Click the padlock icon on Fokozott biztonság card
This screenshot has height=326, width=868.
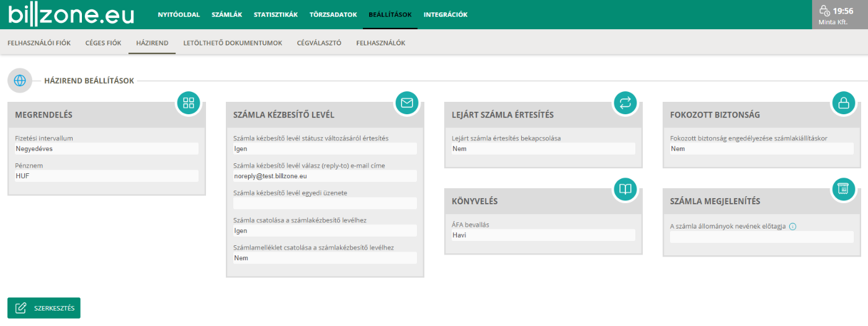point(843,103)
